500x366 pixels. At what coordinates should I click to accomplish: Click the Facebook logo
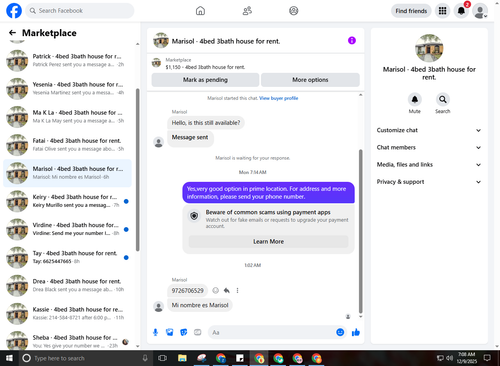(x=14, y=11)
